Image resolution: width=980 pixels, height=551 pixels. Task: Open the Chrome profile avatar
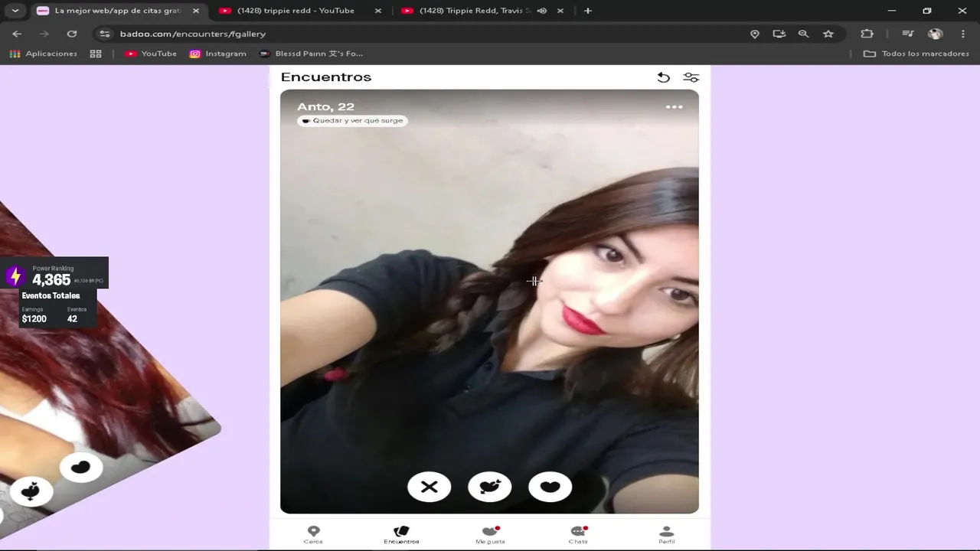[935, 34]
